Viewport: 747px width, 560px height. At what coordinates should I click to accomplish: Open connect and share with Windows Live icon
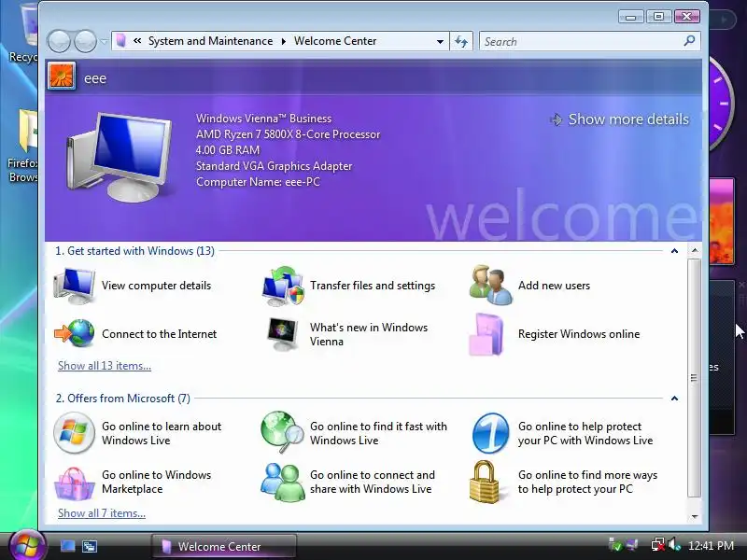click(283, 482)
